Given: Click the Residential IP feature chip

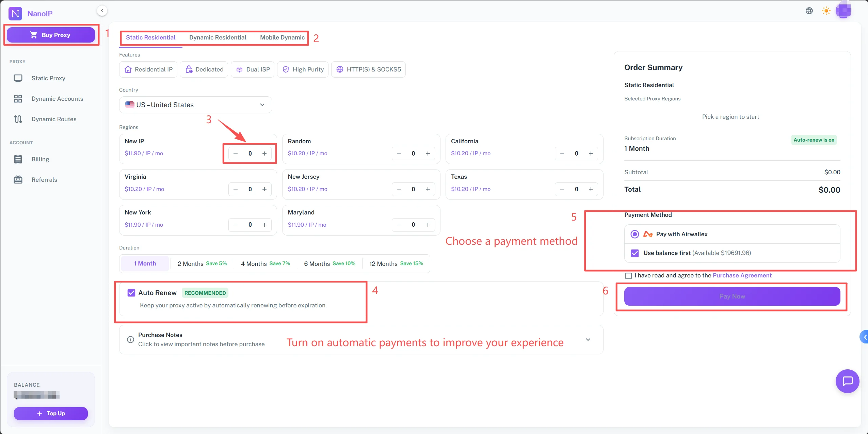Looking at the screenshot, I should [x=148, y=69].
